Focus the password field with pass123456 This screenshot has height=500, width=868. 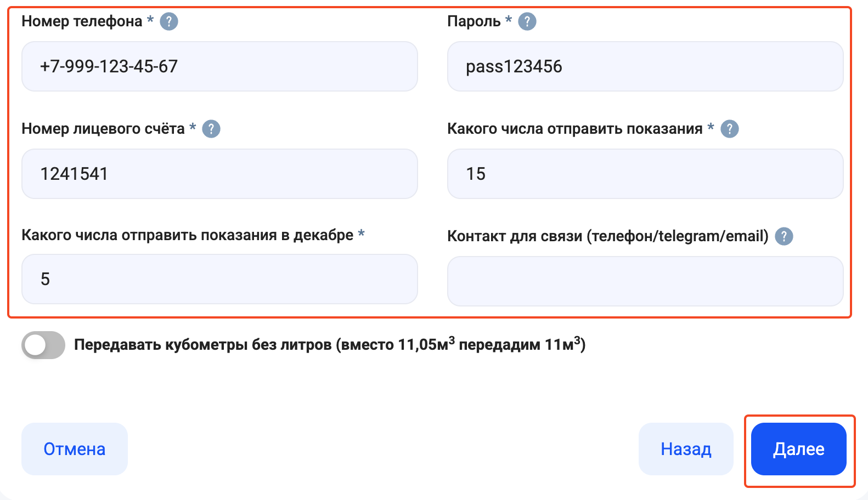click(x=645, y=66)
